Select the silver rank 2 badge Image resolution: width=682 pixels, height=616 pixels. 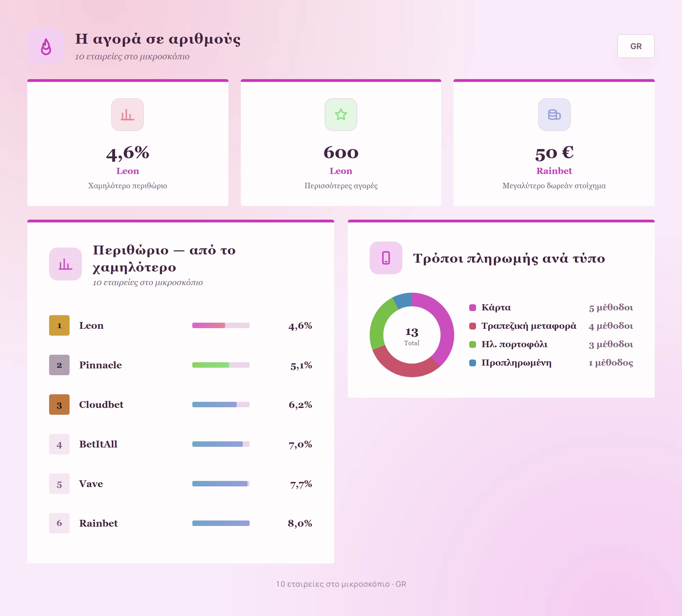[59, 365]
